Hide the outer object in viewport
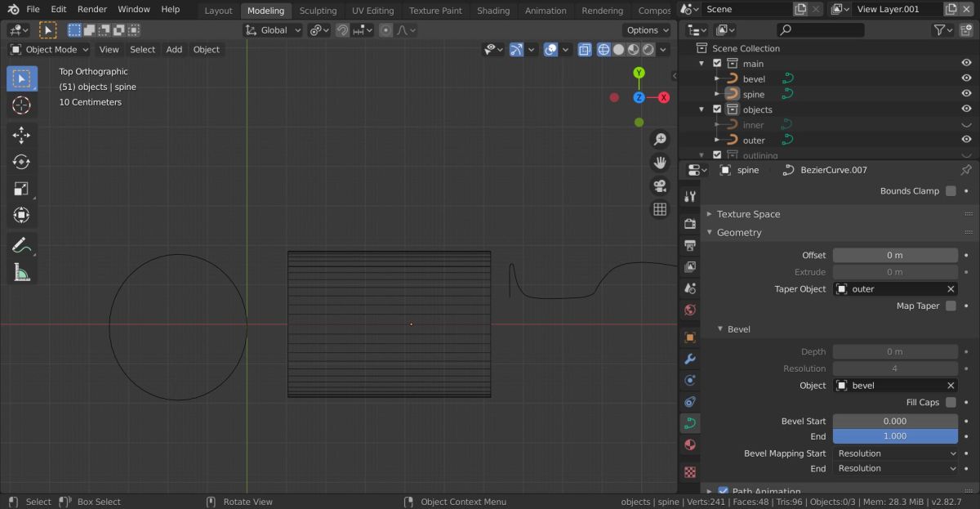Screen dimensions: 980x509 pyautogui.click(x=966, y=140)
